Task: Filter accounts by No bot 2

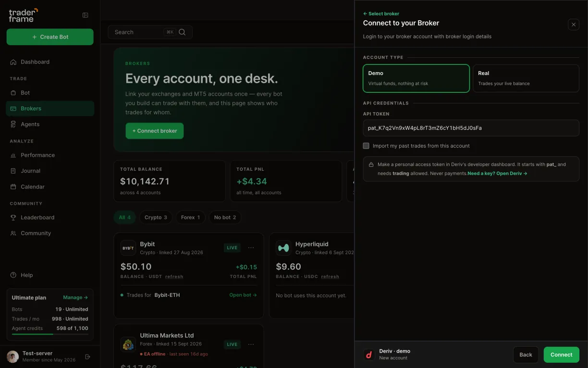Action: (225, 217)
